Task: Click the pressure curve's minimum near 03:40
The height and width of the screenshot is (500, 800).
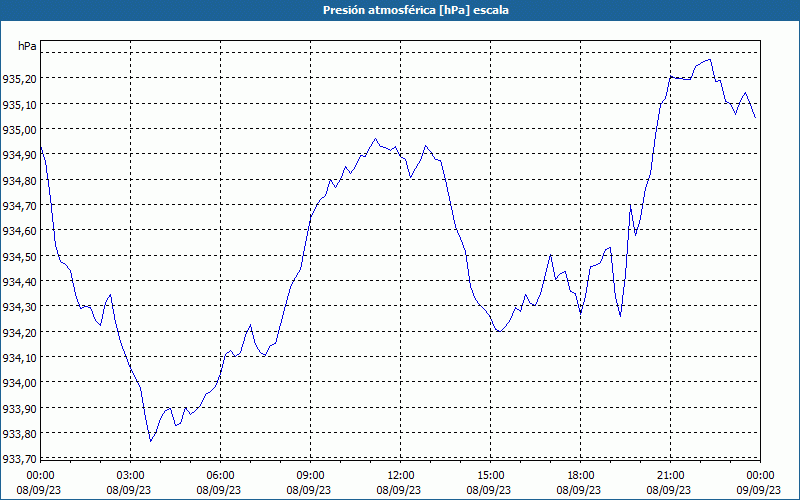Action: [151, 441]
